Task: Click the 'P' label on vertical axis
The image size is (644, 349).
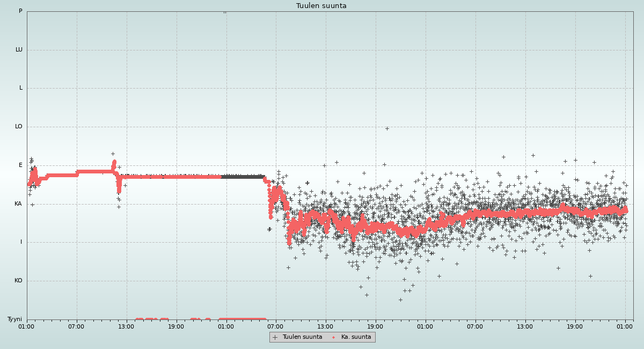Action: (x=20, y=11)
